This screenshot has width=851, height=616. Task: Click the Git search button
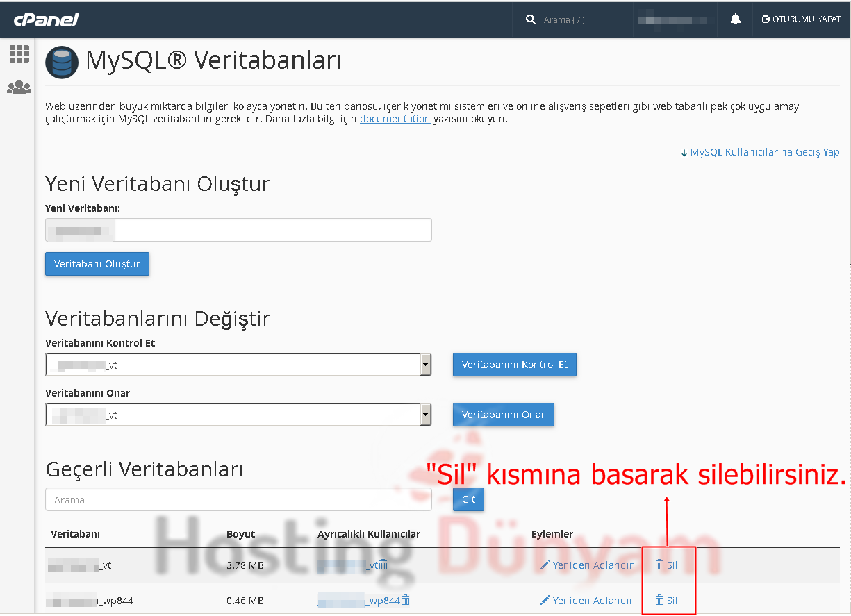coord(469,499)
